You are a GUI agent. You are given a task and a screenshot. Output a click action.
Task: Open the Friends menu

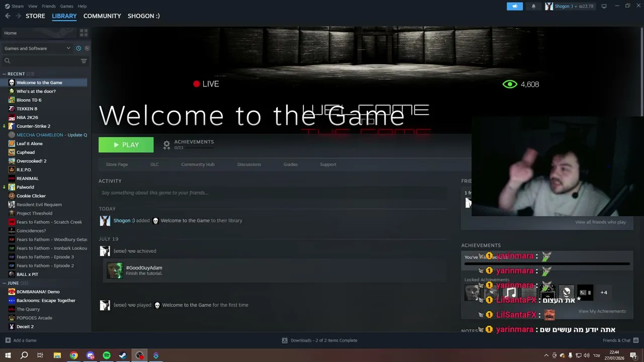(x=49, y=6)
